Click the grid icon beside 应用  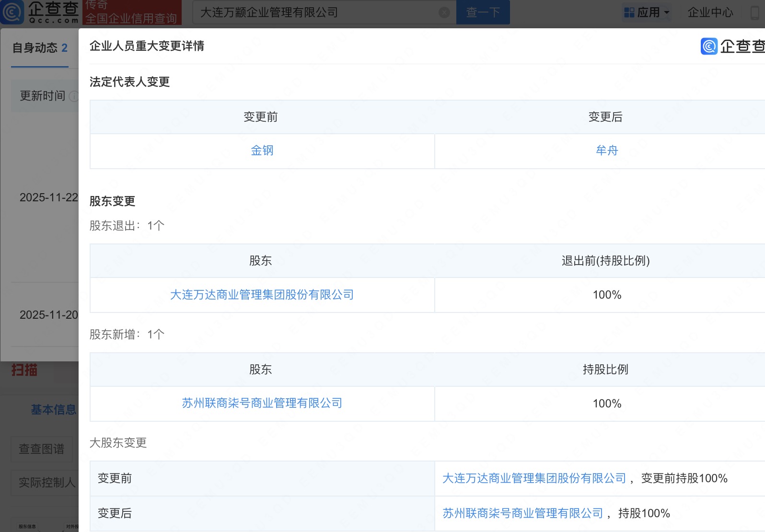click(629, 12)
